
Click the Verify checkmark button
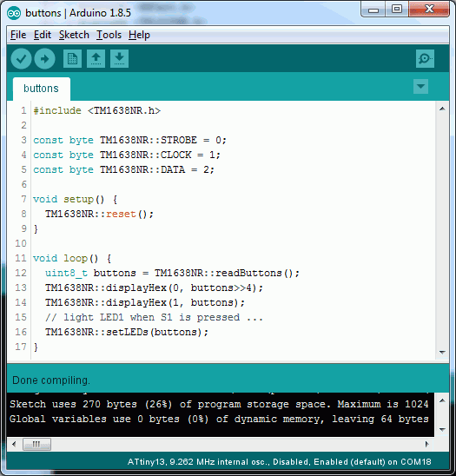[x=21, y=58]
